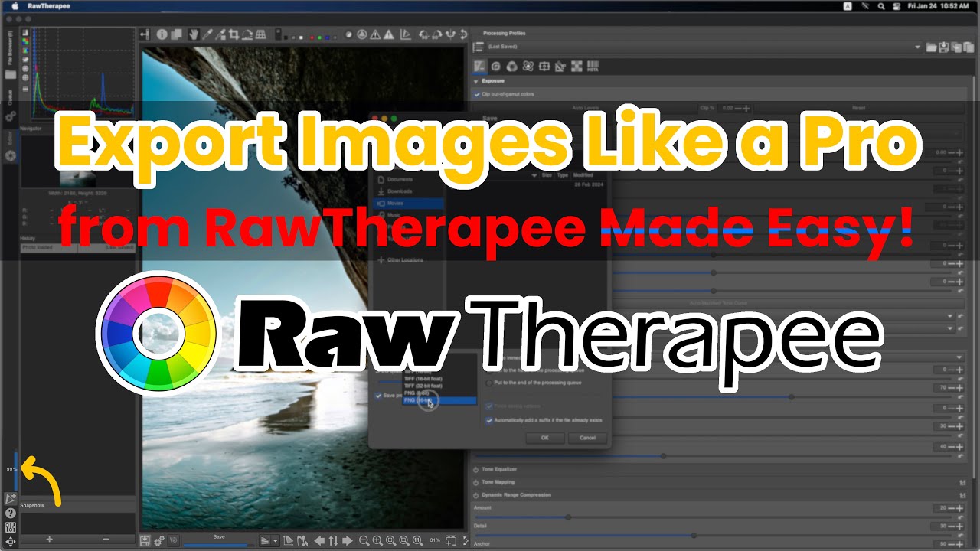
Task: Rotate the image right 90 degrees
Action: click(x=437, y=34)
